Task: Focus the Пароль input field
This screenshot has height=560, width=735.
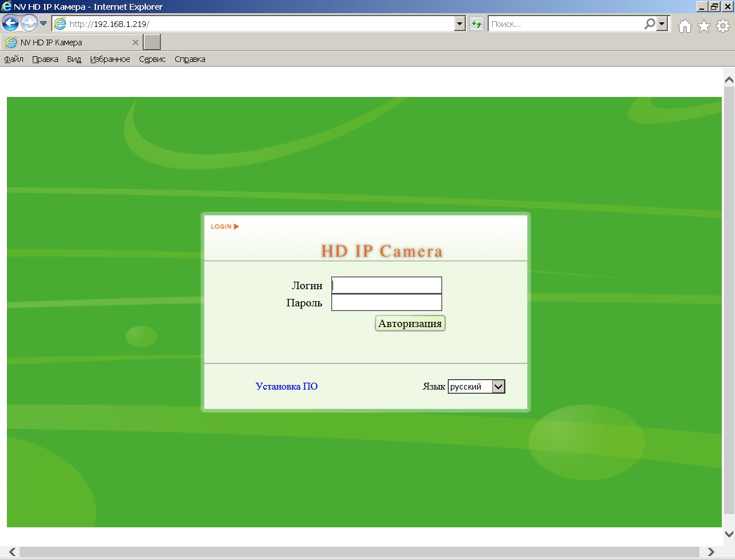Action: coord(386,303)
